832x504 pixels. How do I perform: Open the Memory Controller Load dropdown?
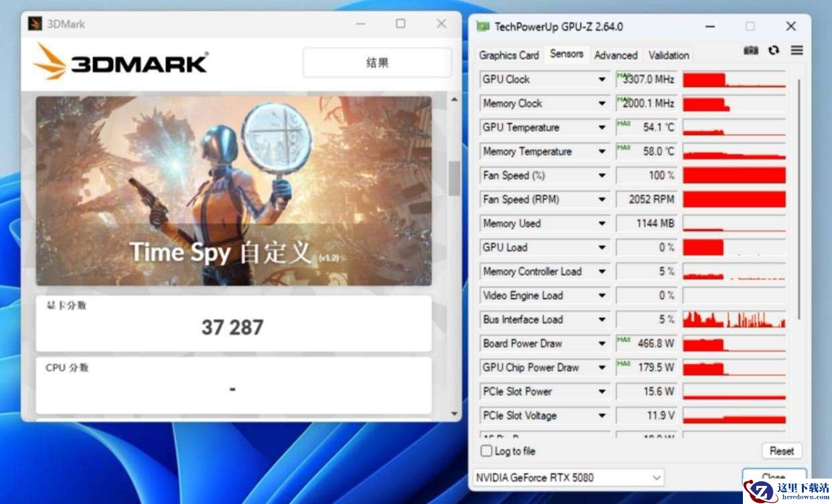tap(602, 272)
